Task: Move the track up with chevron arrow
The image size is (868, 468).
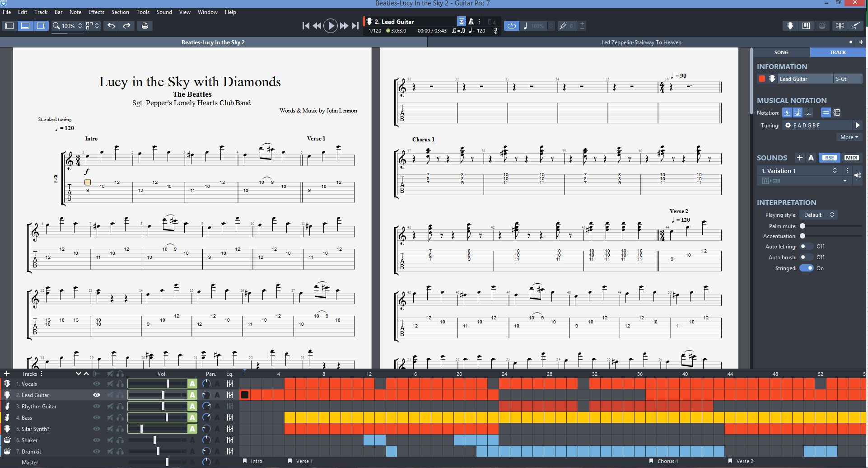Action: tap(86, 374)
